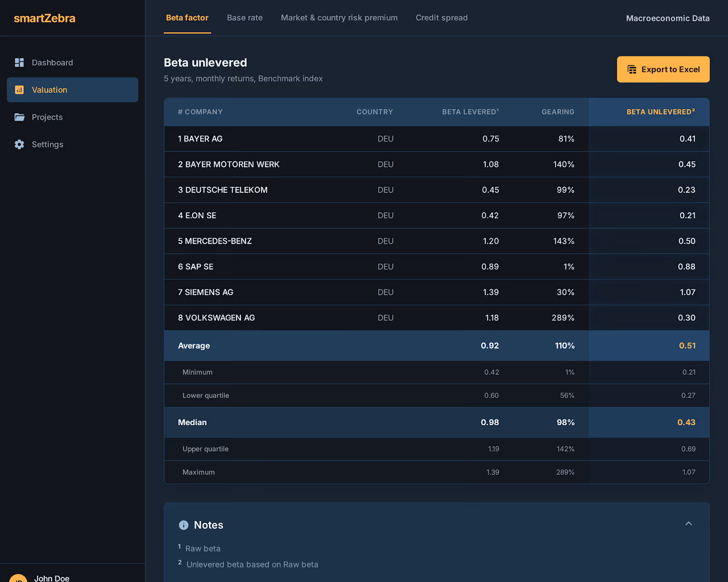Click Siemens AG beta levered 1.39

point(490,292)
